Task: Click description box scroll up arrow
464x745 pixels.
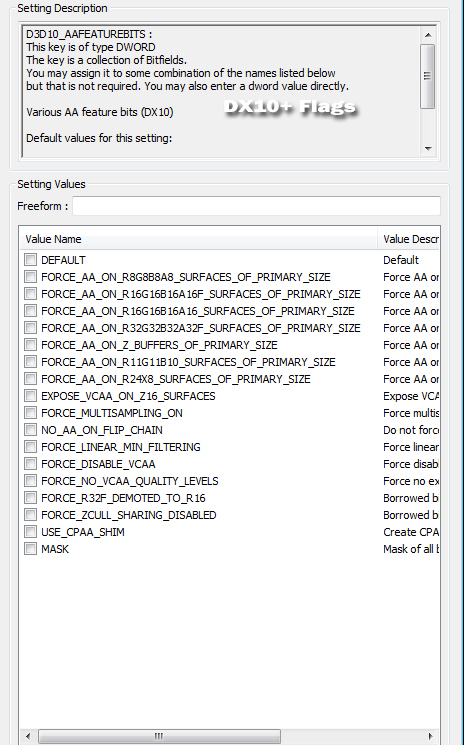Action: tap(428, 35)
